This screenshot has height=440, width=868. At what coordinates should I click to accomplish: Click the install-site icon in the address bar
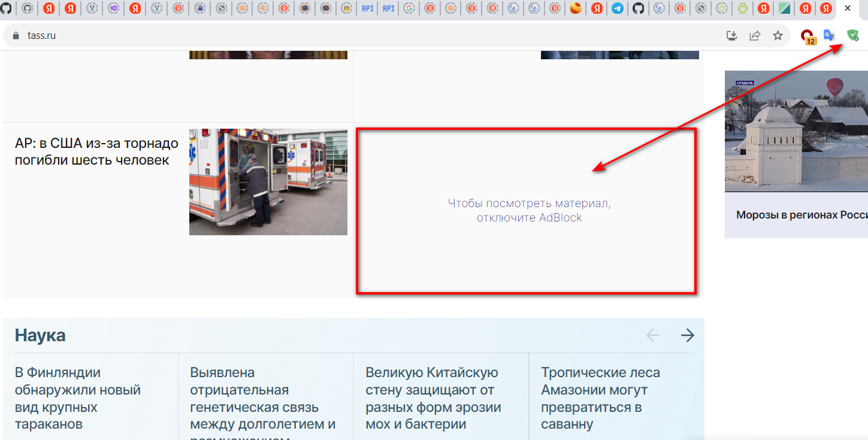(x=731, y=35)
